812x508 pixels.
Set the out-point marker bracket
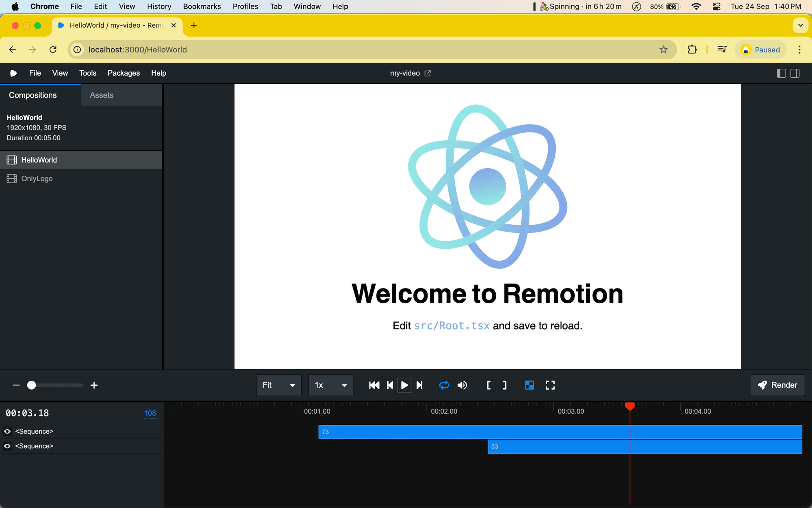[x=505, y=385]
